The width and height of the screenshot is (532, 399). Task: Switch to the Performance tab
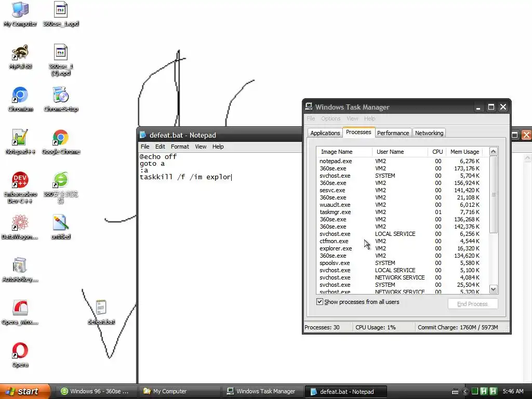click(x=393, y=133)
